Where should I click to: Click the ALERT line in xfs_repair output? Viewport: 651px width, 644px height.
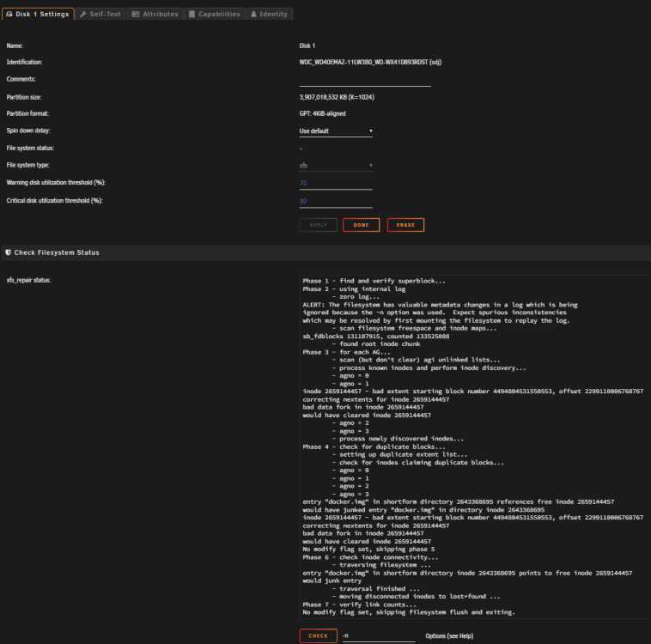(x=440, y=305)
